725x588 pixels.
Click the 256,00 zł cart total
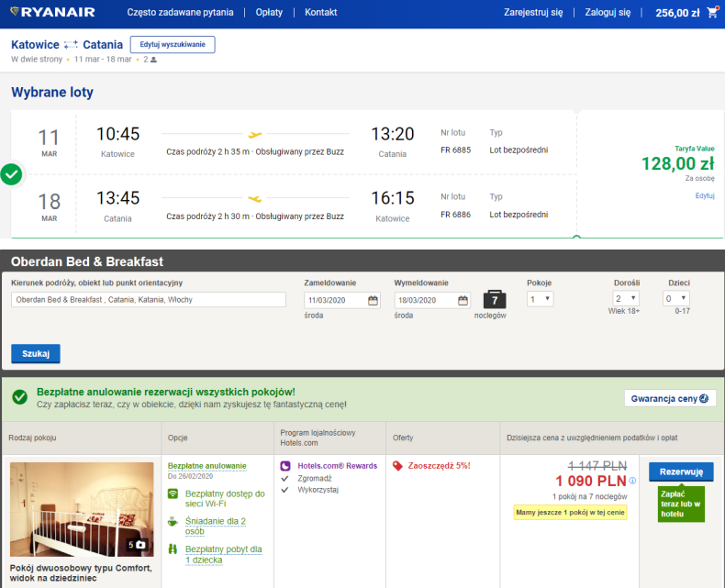click(677, 13)
